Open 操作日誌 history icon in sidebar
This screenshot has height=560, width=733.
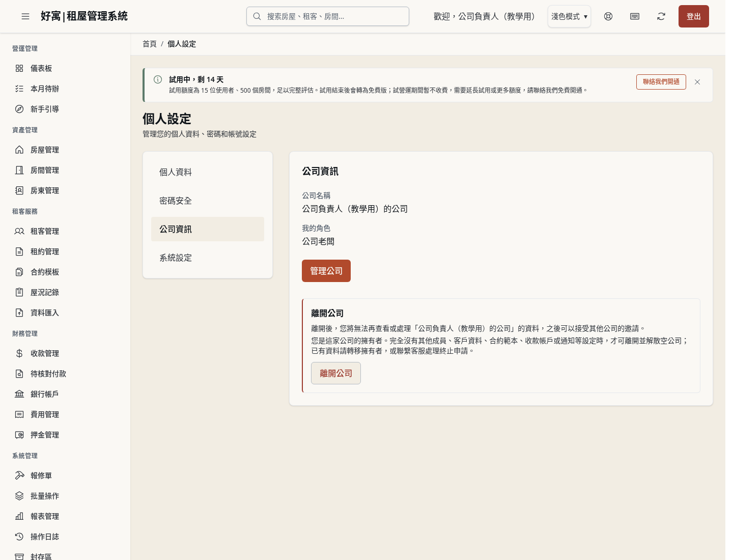19,537
